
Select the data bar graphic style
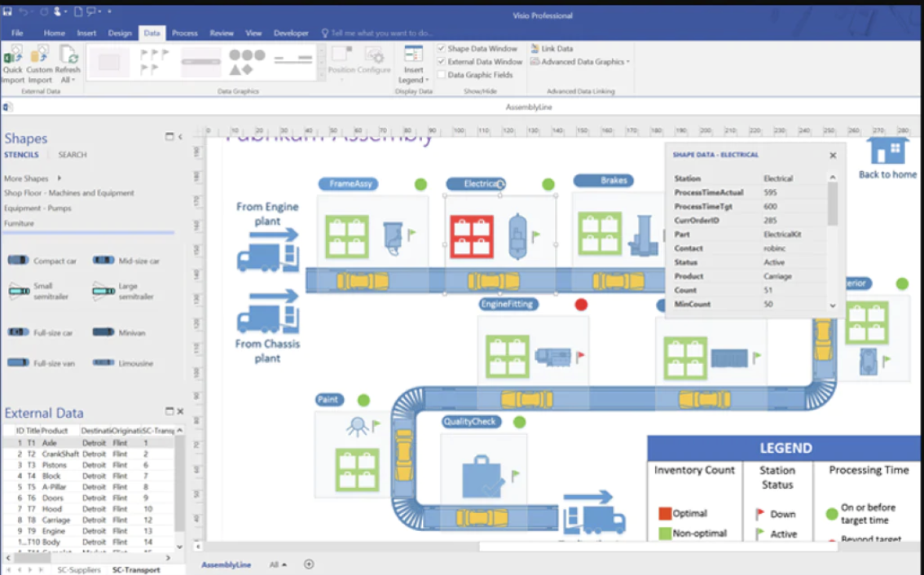201,62
